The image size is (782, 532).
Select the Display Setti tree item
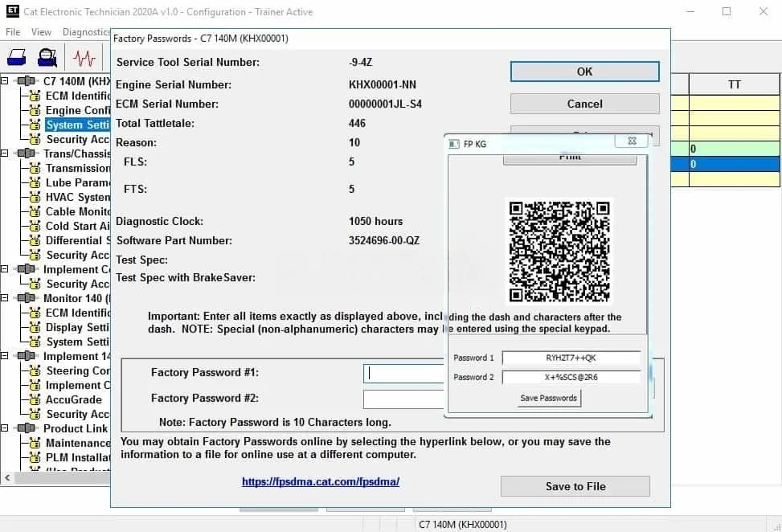coord(77,327)
